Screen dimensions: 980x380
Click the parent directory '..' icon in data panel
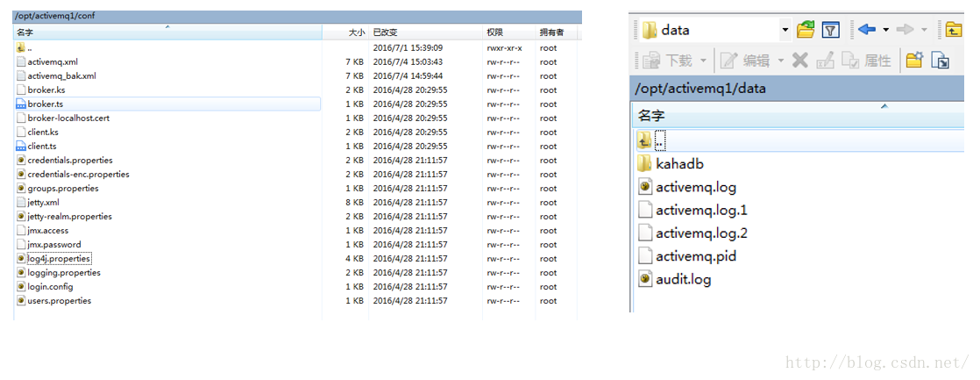pyautogui.click(x=645, y=140)
